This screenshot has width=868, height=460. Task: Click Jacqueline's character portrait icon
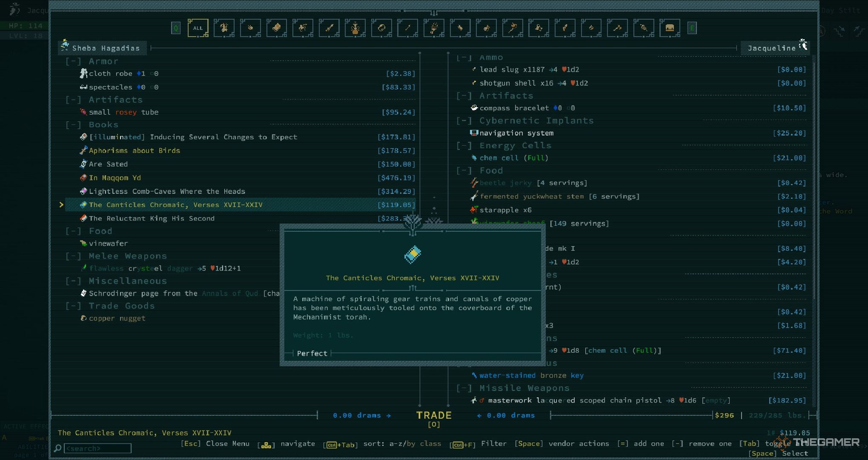coord(803,44)
